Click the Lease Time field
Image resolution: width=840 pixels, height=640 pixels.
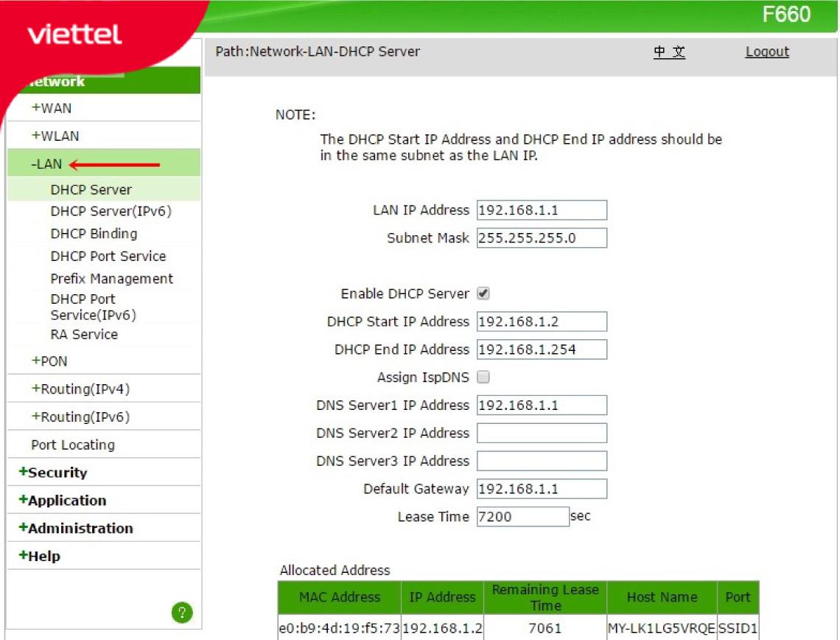click(x=523, y=516)
